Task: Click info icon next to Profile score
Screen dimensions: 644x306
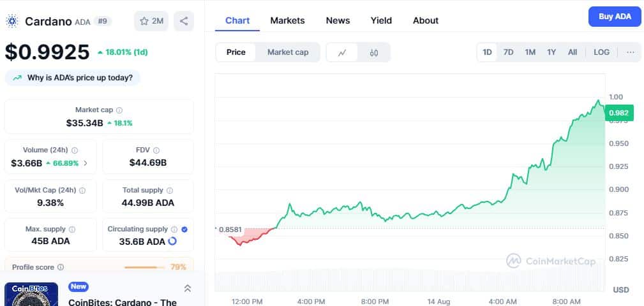Action: pos(61,267)
